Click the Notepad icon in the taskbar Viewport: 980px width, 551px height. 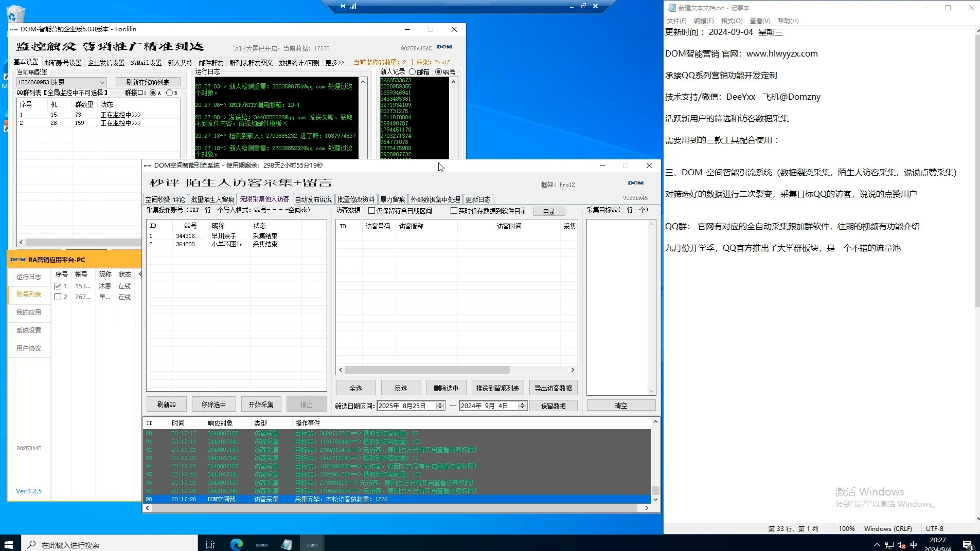click(287, 544)
